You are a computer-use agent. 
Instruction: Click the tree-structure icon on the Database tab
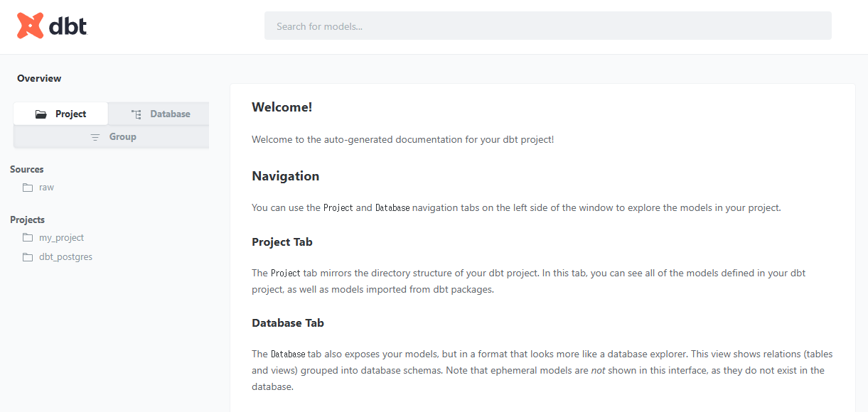click(136, 114)
